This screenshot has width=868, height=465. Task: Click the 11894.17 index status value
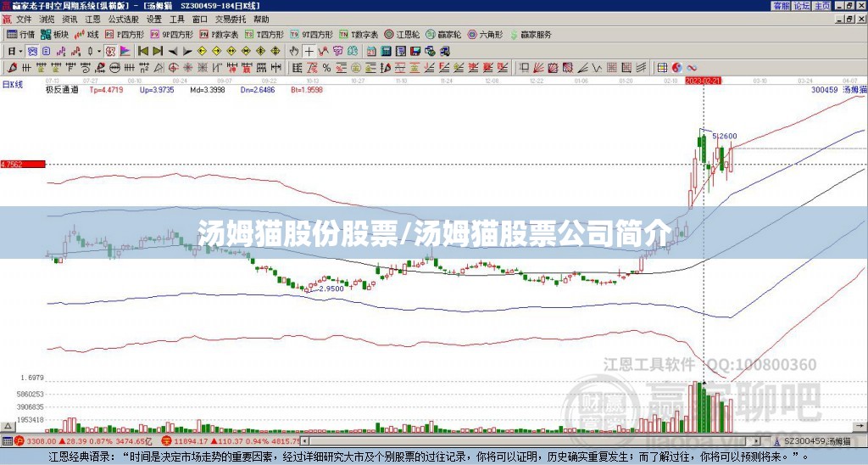pos(192,441)
